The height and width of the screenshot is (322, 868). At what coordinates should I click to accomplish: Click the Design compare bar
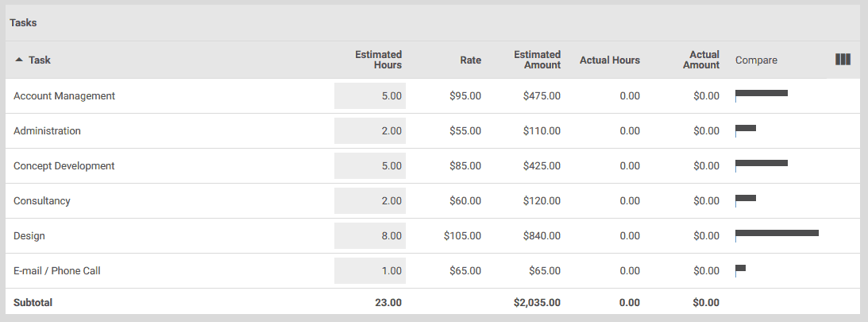[x=777, y=233]
